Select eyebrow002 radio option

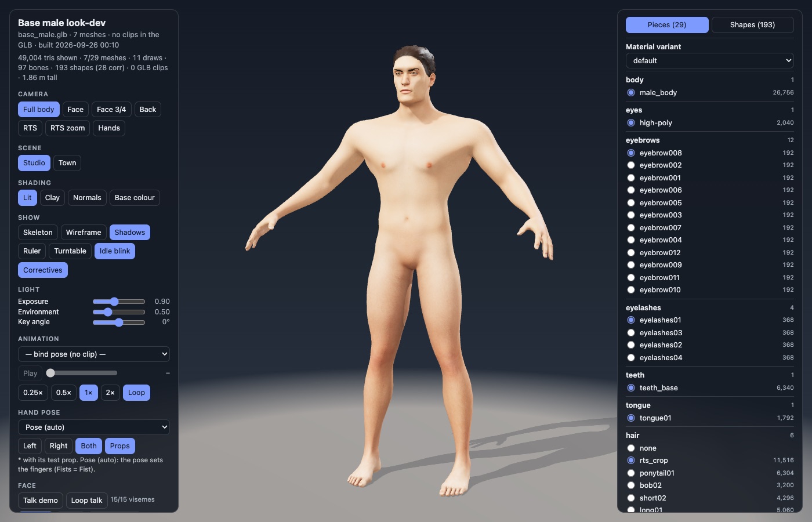(x=631, y=165)
